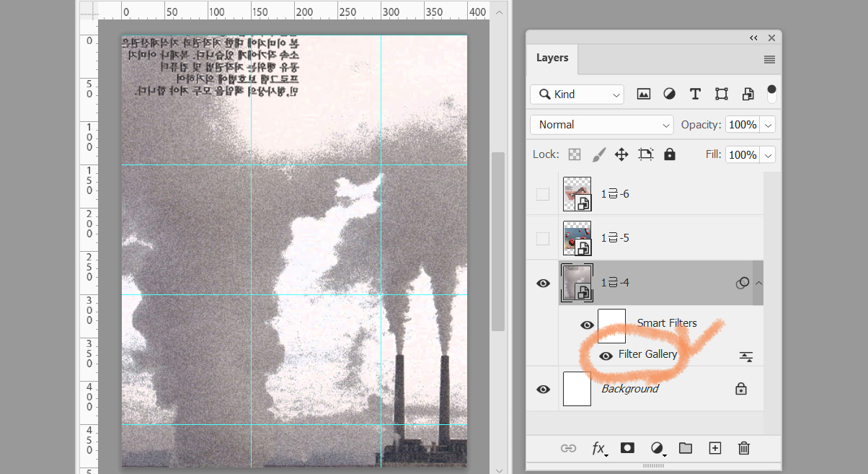Lock transparent pixels icon
Viewport: 868px width, 474px height.
(575, 154)
